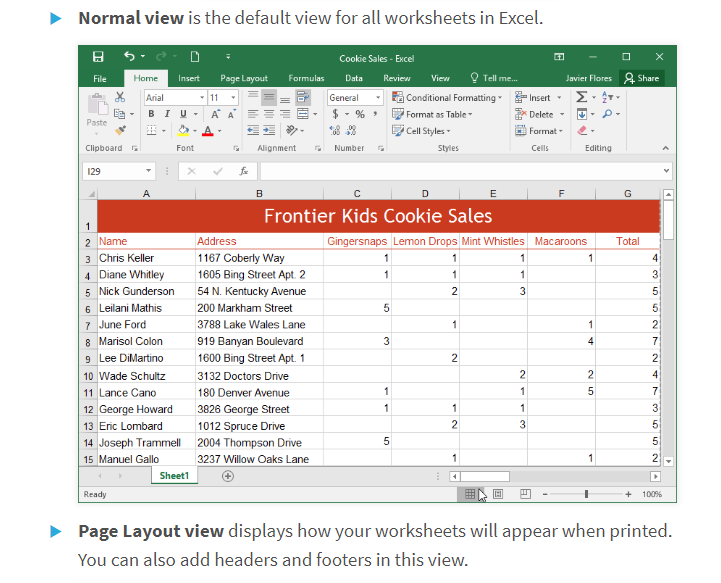Toggle Bold formatting
The width and height of the screenshot is (721, 583).
[x=151, y=114]
